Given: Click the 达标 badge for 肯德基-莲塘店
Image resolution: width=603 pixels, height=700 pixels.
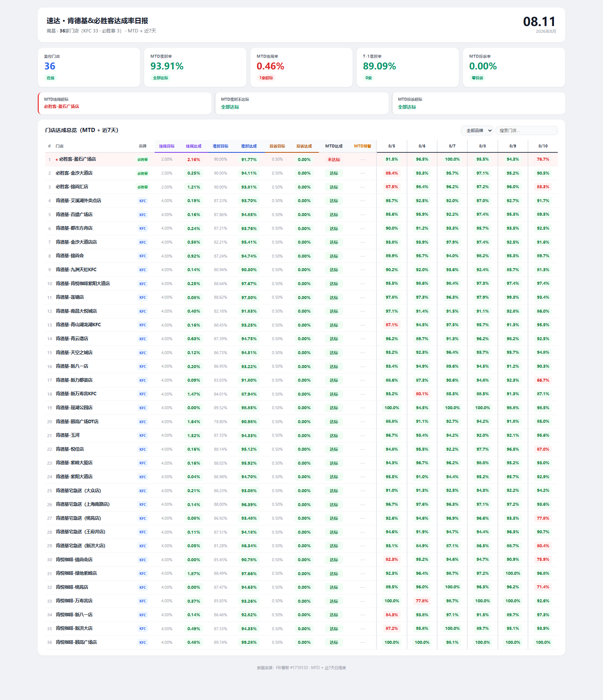Looking at the screenshot, I should click(334, 298).
